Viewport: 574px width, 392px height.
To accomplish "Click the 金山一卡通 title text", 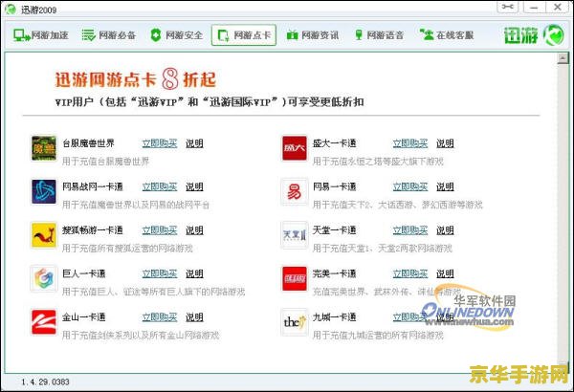I will 84,317.
